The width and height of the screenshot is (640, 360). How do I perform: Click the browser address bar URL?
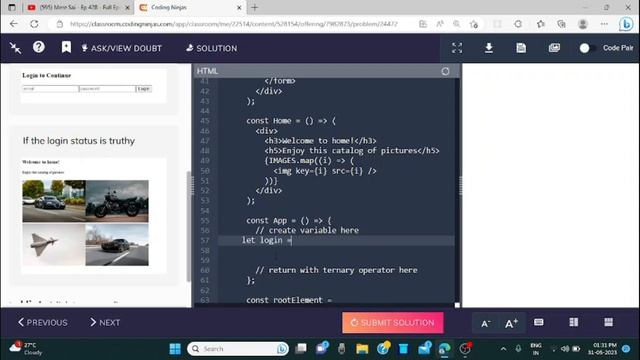tap(233, 24)
